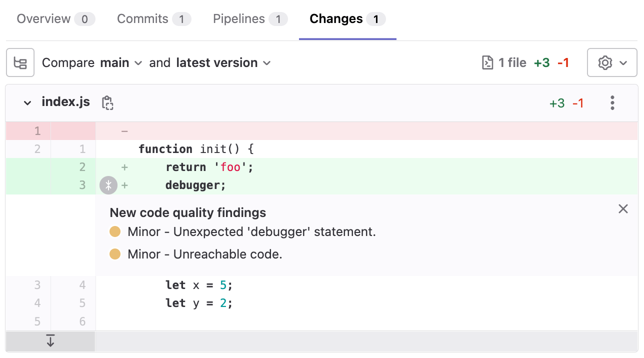Toggle the file browser tree view
The height and width of the screenshot is (358, 644).
tap(20, 62)
